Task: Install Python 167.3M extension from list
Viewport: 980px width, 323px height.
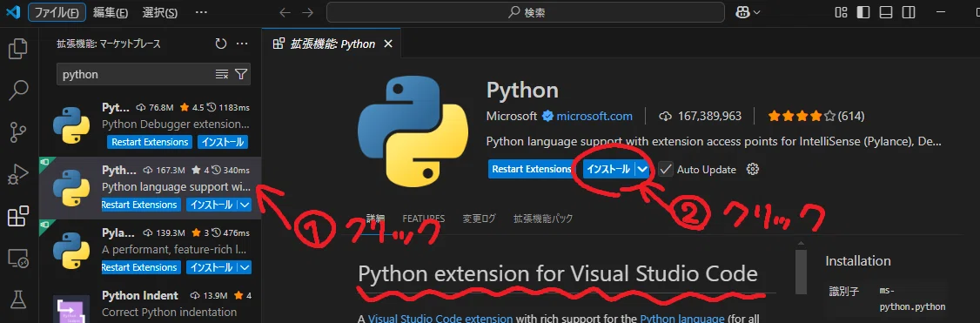Action: (211, 205)
